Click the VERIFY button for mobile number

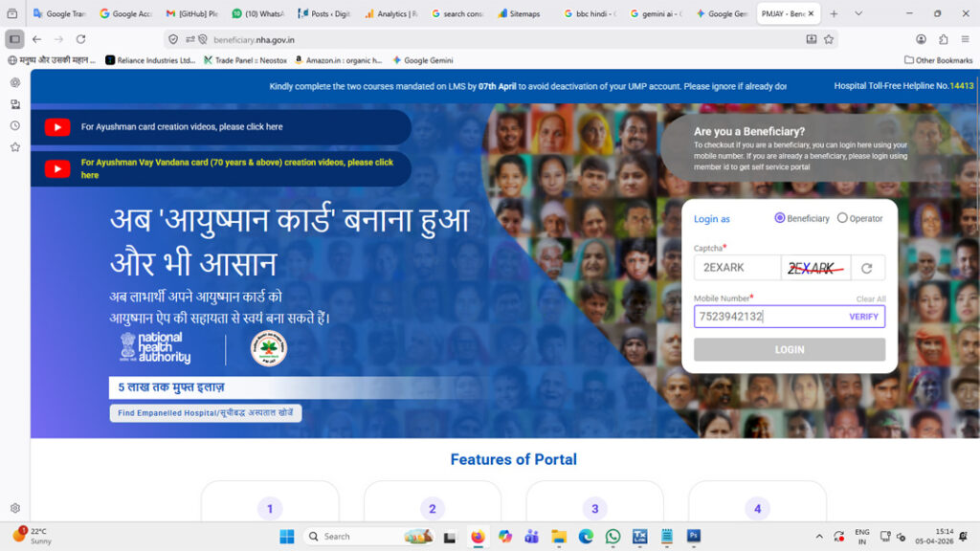863,317
